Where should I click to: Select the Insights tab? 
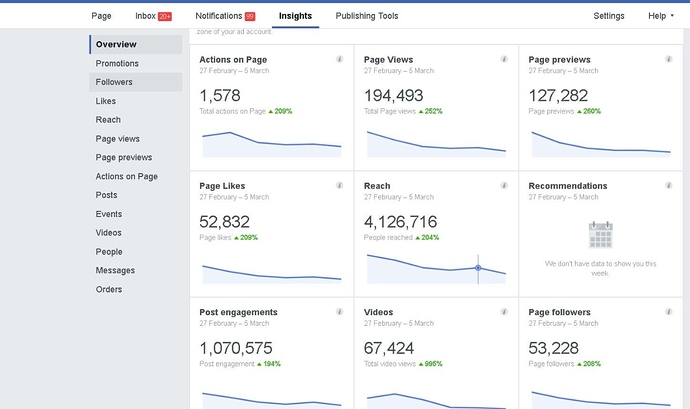pos(295,16)
